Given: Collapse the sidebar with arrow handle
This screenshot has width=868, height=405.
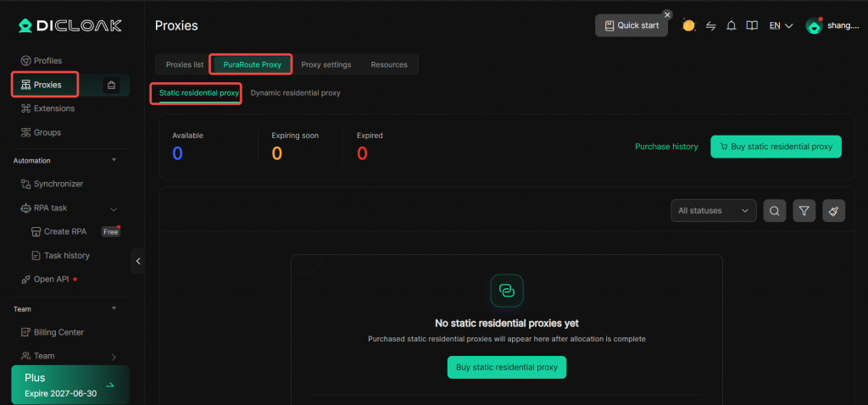Looking at the screenshot, I should (138, 261).
